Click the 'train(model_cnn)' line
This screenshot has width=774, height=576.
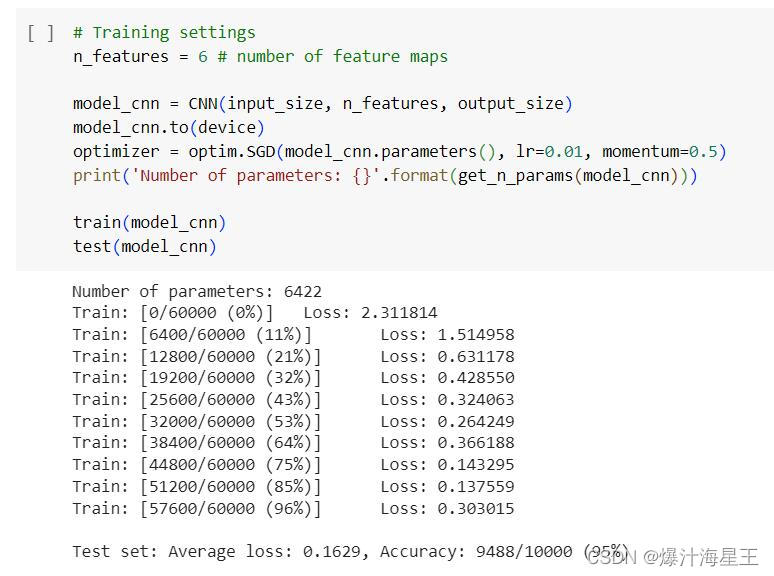click(x=150, y=223)
